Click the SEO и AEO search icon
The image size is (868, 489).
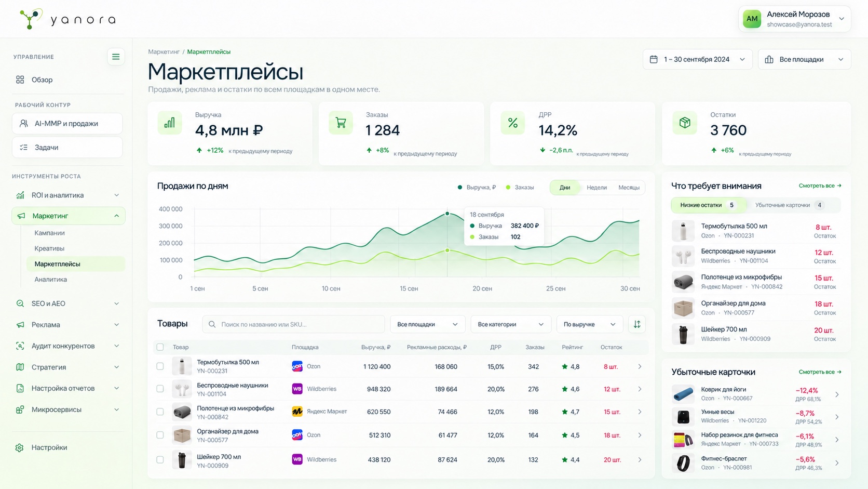(x=20, y=303)
